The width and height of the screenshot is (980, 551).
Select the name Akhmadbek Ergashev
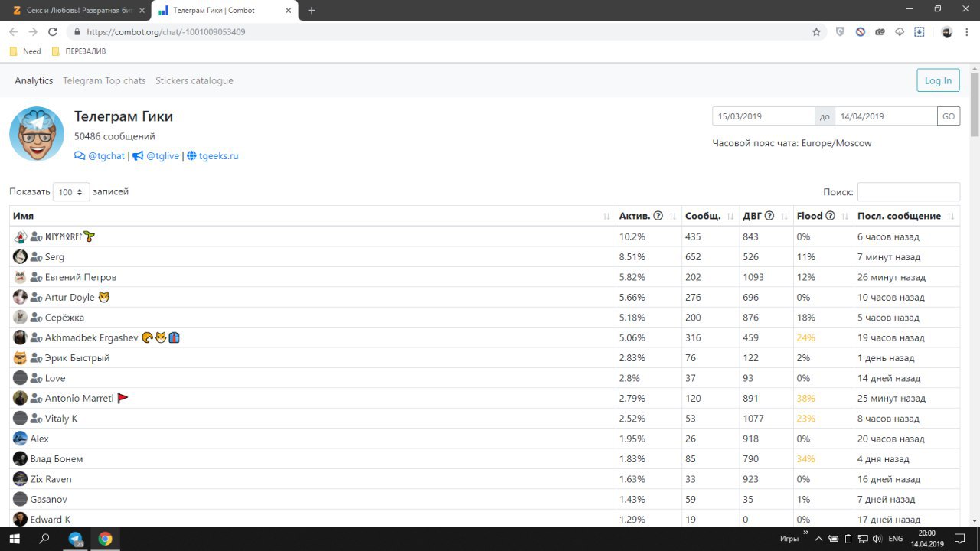pos(92,337)
